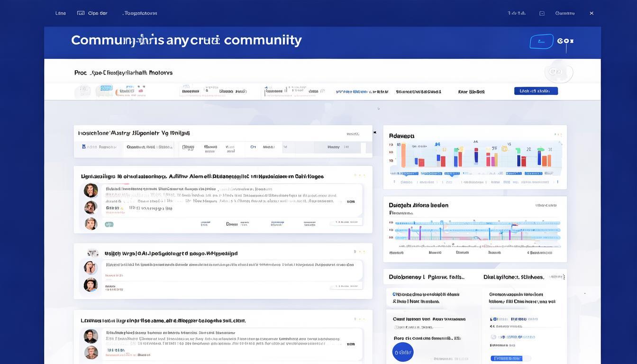Open the three-dot menu on the second post

coord(359,252)
